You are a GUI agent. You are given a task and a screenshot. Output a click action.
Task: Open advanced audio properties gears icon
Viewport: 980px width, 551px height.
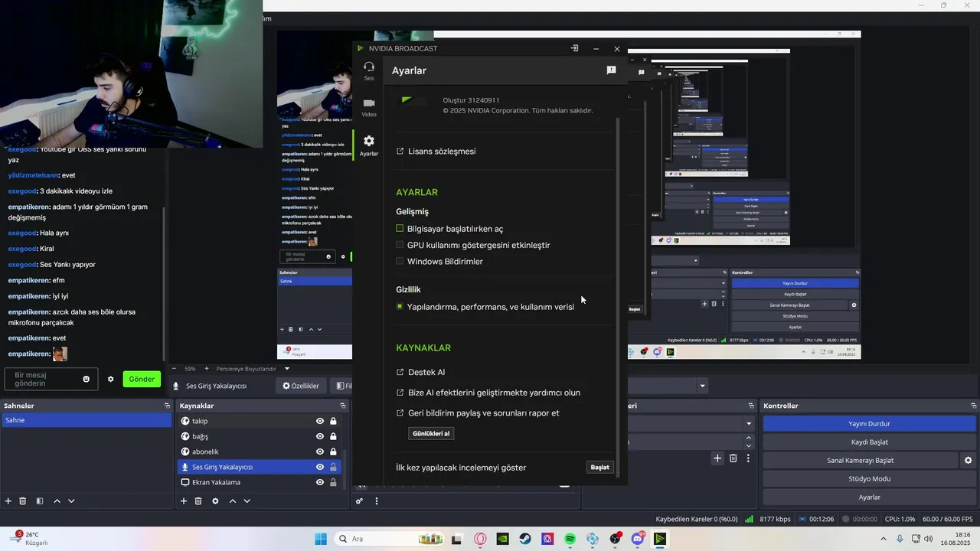coord(359,501)
